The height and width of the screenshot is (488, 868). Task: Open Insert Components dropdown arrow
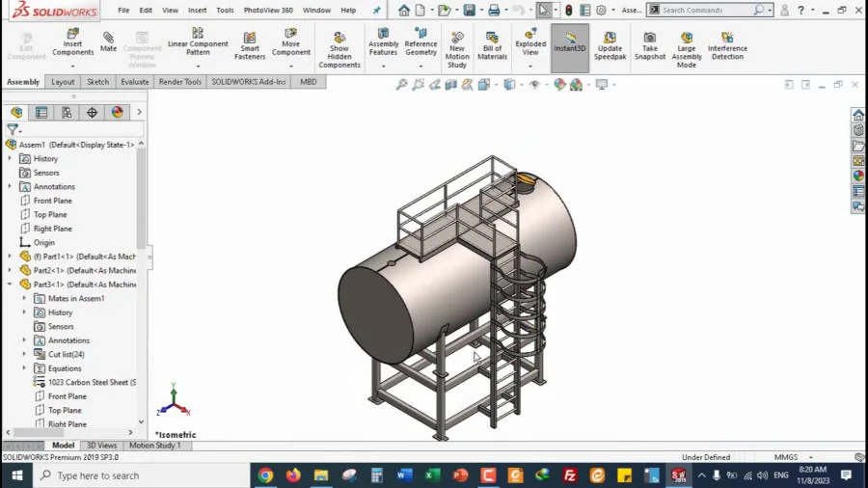pyautogui.click(x=72, y=67)
